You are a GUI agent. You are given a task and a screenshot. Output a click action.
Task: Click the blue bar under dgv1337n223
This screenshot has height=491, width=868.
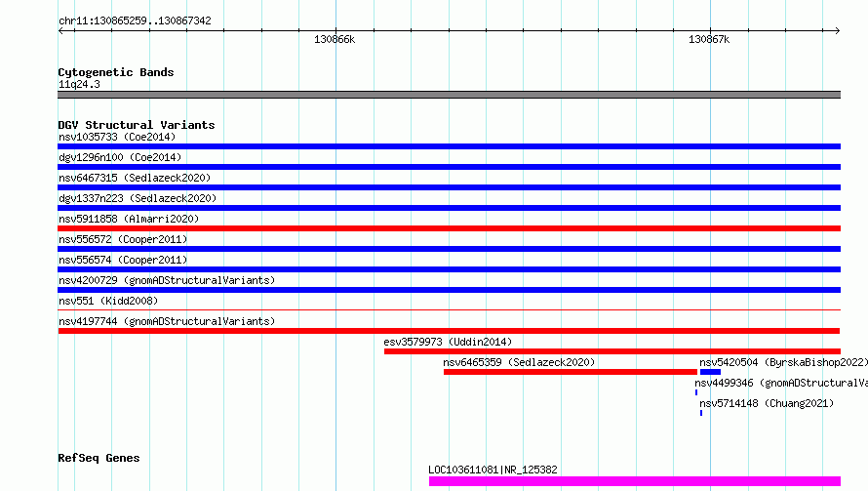(x=449, y=208)
